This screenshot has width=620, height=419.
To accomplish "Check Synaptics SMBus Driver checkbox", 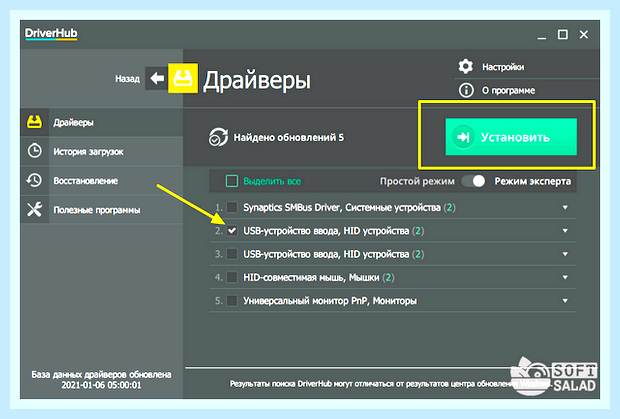I will [232, 207].
